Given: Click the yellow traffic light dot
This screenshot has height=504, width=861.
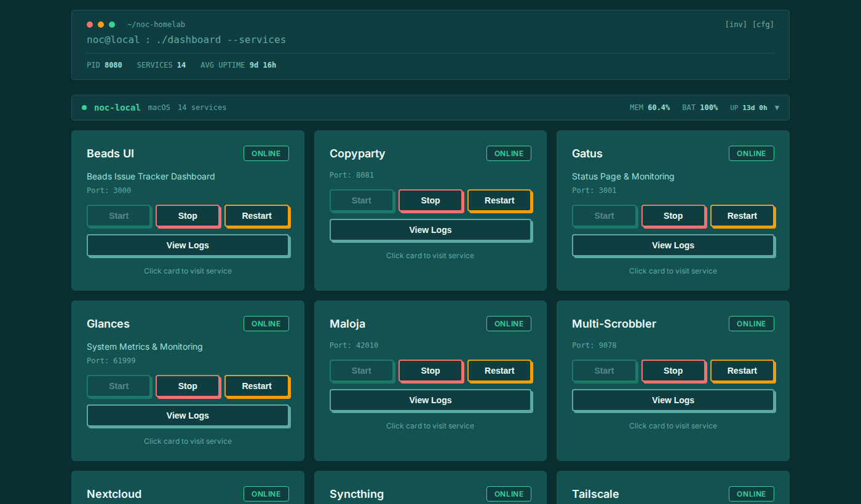Looking at the screenshot, I should [100, 25].
